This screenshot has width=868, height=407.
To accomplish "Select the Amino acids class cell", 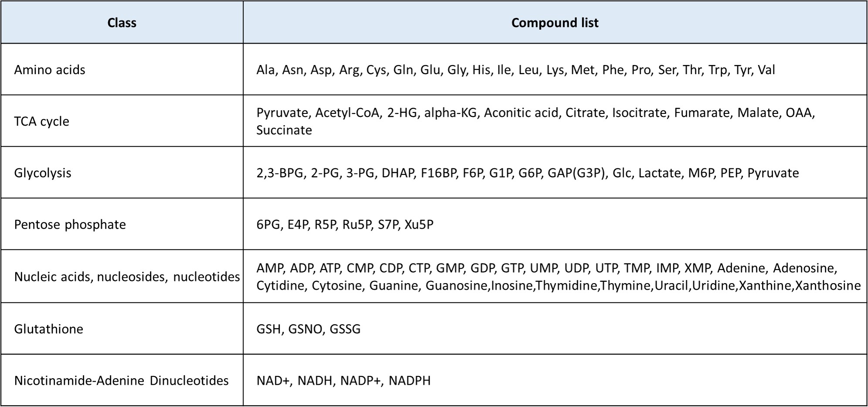I will click(x=122, y=69).
